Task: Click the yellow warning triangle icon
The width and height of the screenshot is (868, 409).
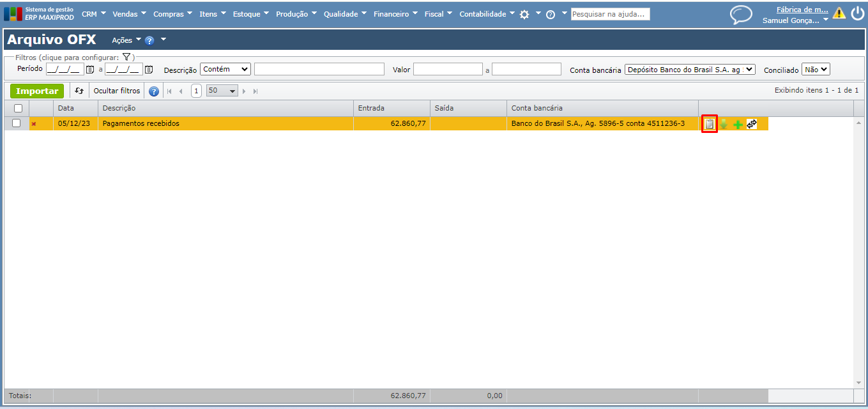Action: click(x=839, y=13)
